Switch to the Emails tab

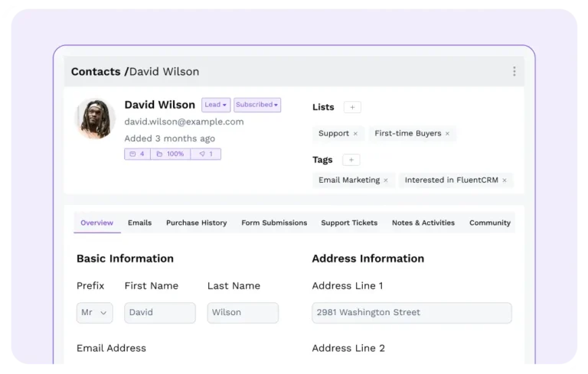point(139,223)
